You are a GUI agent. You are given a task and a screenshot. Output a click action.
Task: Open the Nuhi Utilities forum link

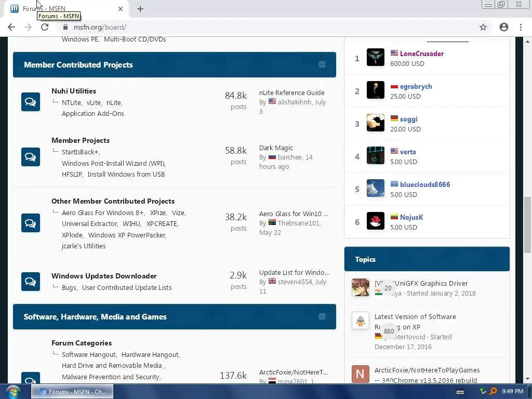click(x=74, y=91)
